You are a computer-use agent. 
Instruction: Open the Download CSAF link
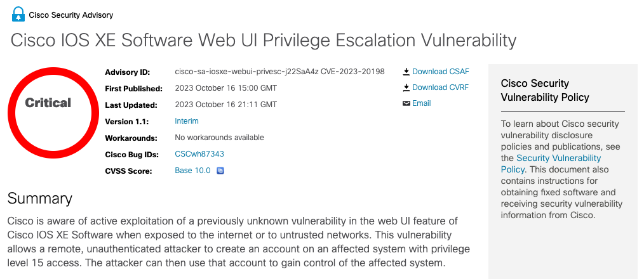click(x=441, y=72)
